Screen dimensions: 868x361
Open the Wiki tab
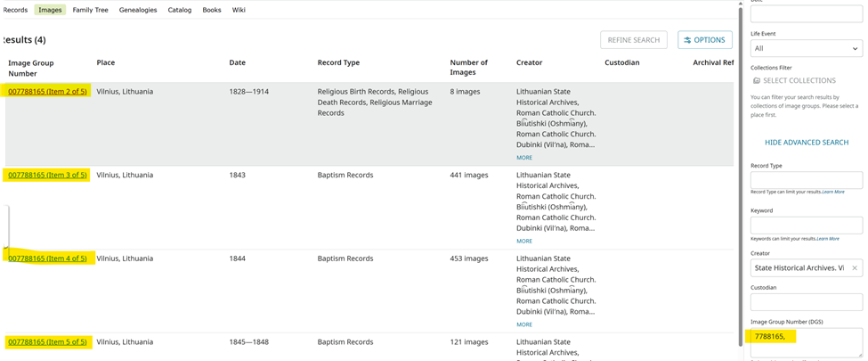tap(239, 10)
